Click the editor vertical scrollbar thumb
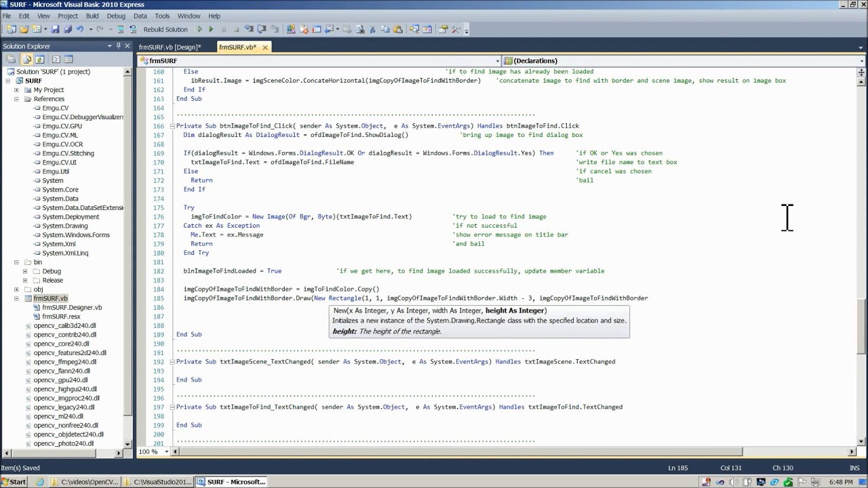Viewport: 868px width, 488px height. [861, 325]
